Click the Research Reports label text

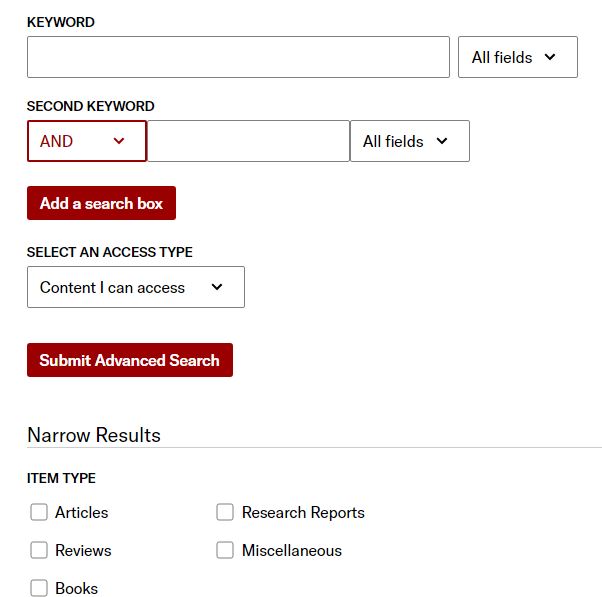click(303, 512)
